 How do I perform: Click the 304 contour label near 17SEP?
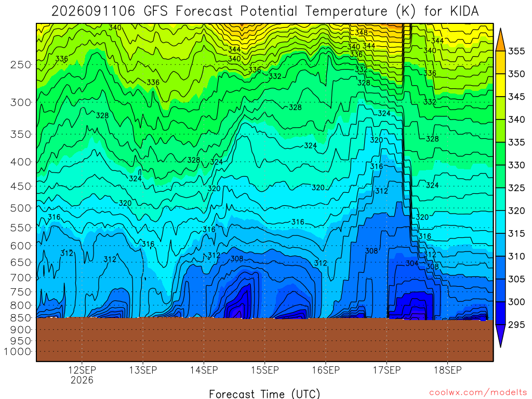(x=412, y=263)
